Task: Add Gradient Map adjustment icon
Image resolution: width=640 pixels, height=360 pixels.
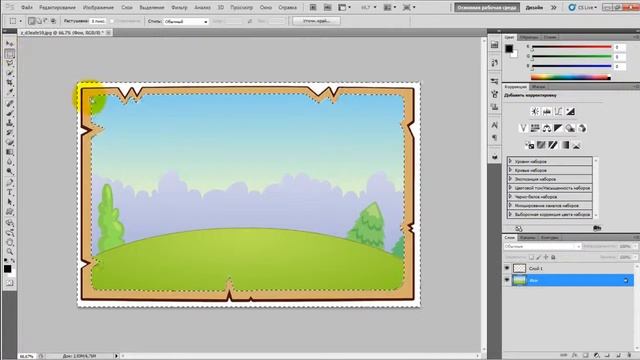Action: [565, 145]
